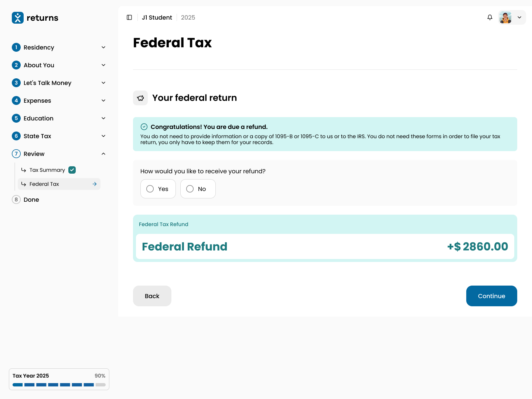Click the Federal Tax arrow icon
The image size is (532, 399).
[x=95, y=184]
